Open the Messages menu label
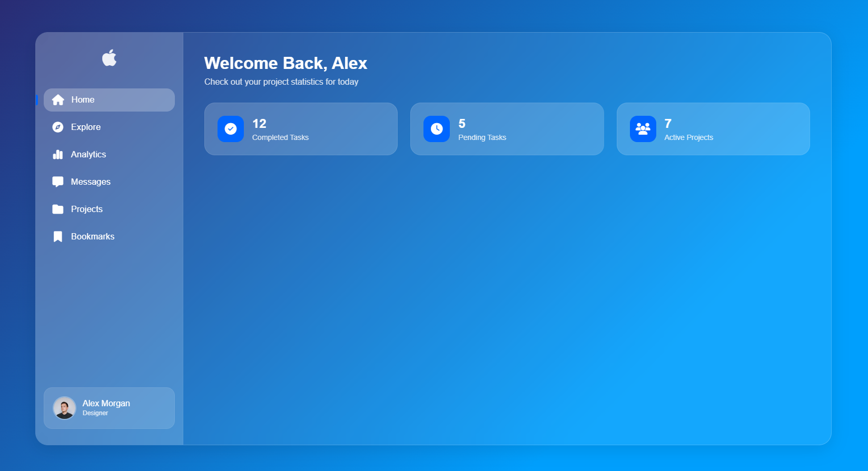The height and width of the screenshot is (471, 868). [91, 182]
